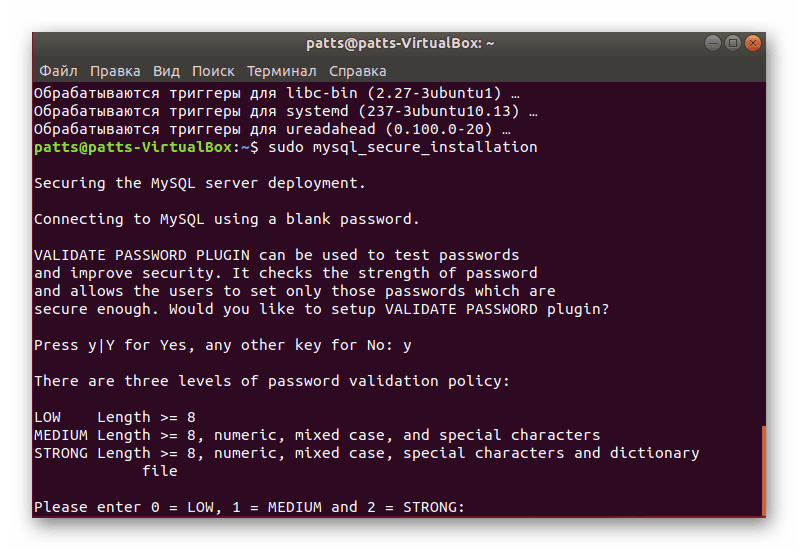Screen dimensions: 798x550
Task: Click the terminal vertical scrollbar thumb
Action: [763, 470]
